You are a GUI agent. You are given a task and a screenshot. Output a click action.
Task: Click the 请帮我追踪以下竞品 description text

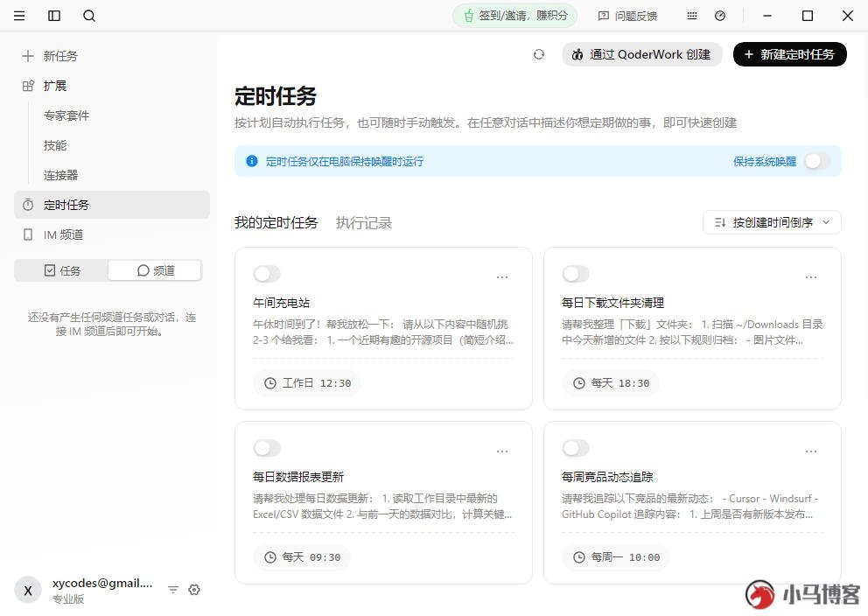coord(689,507)
